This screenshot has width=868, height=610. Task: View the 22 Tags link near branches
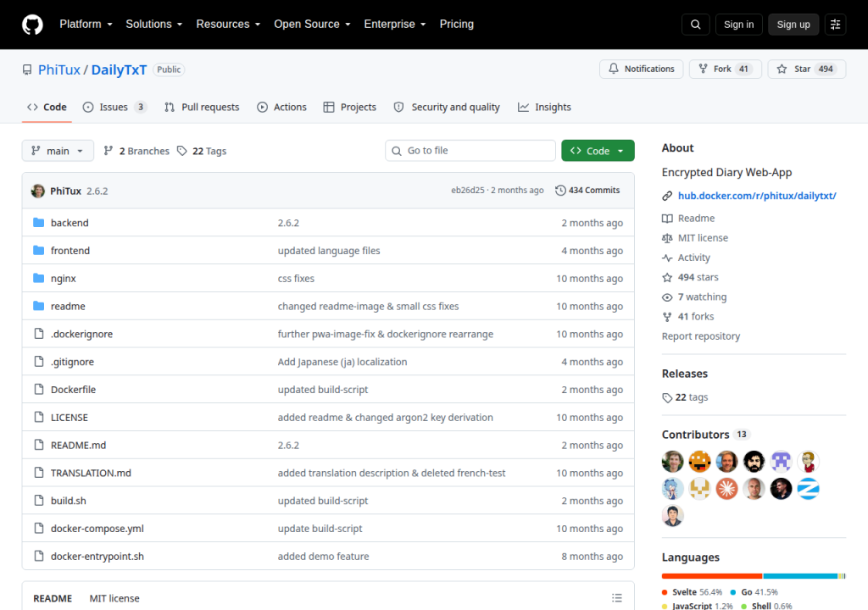point(202,151)
